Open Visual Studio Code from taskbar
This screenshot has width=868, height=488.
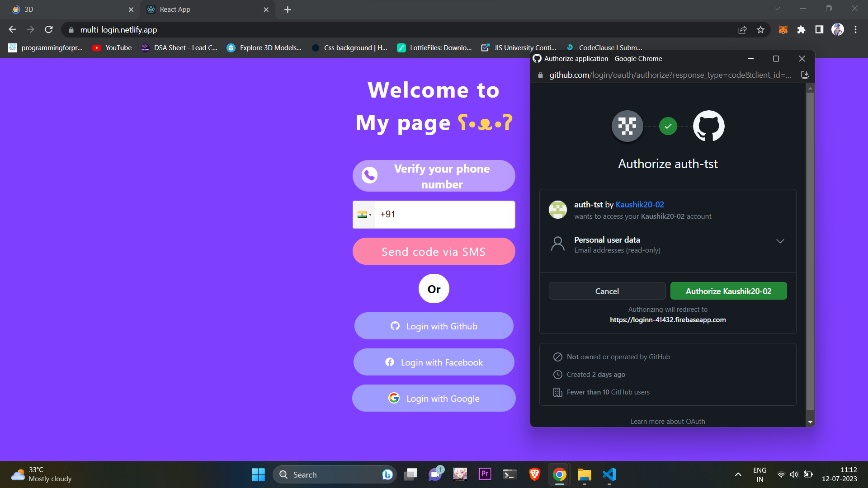pyautogui.click(x=609, y=474)
